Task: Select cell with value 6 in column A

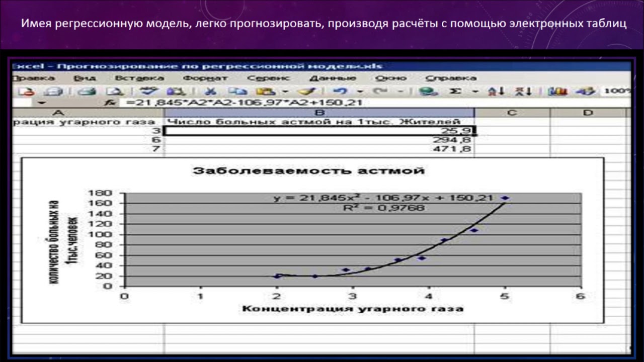Action: [x=88, y=140]
